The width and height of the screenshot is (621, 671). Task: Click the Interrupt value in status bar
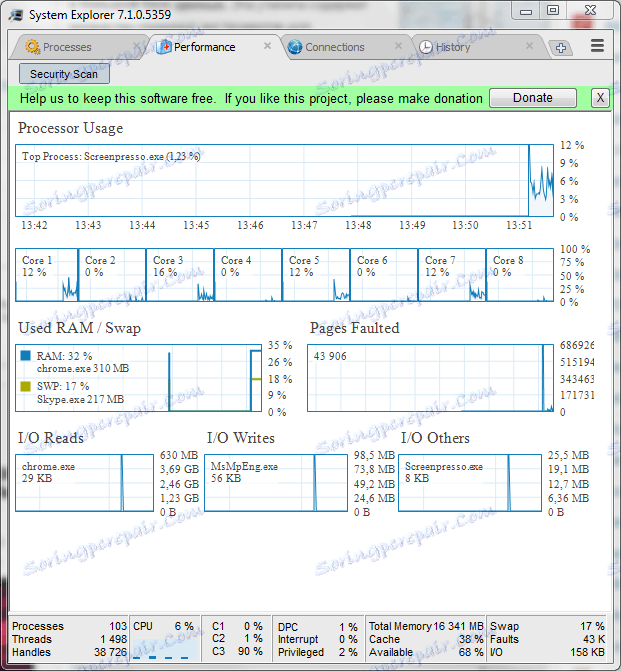(348, 639)
